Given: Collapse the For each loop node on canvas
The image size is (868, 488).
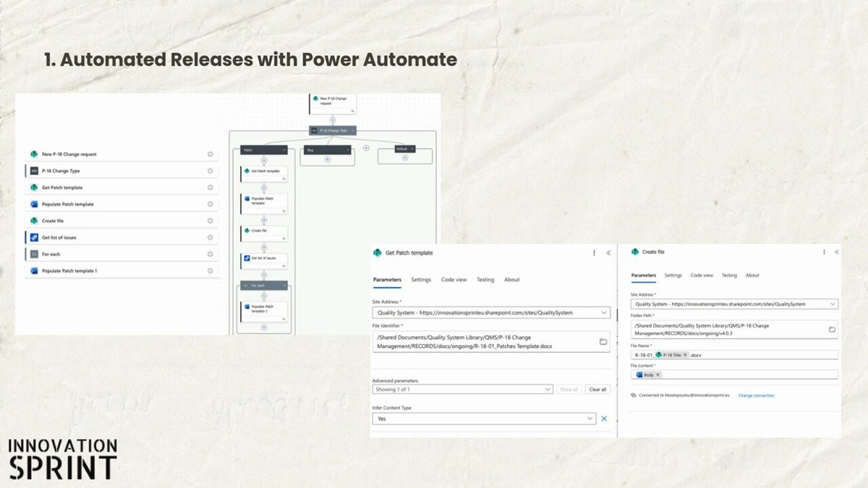Looking at the screenshot, I should point(284,286).
